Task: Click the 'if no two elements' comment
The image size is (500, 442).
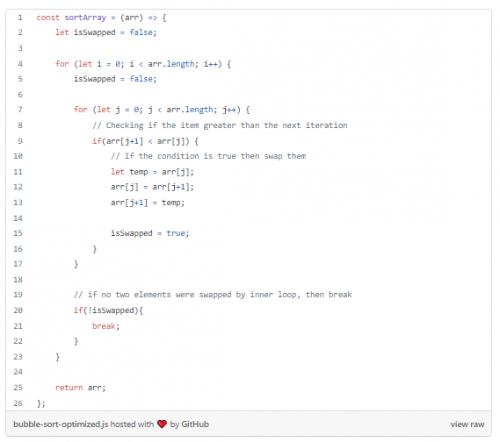Action: [213, 295]
